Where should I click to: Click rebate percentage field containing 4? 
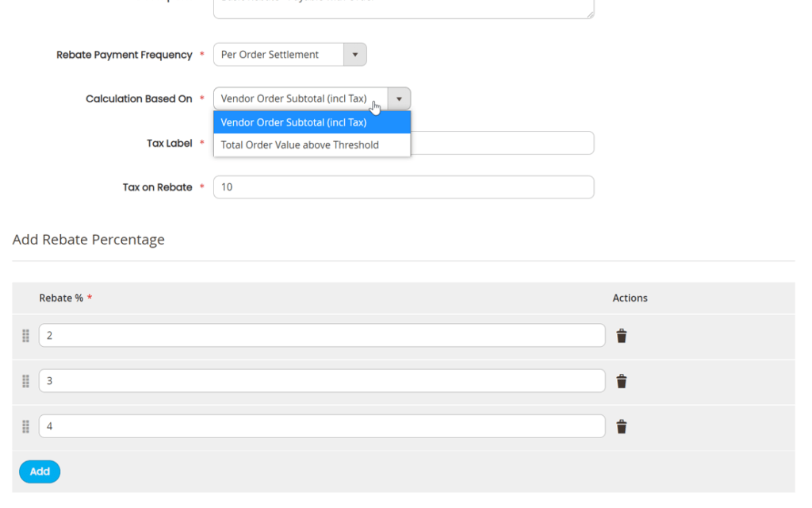point(322,426)
